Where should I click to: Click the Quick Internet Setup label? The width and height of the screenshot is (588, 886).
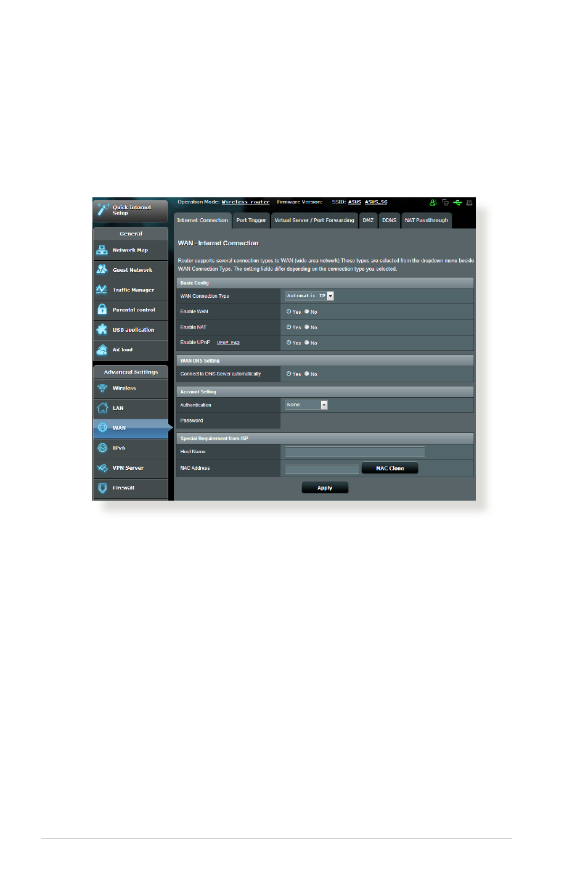click(x=132, y=210)
